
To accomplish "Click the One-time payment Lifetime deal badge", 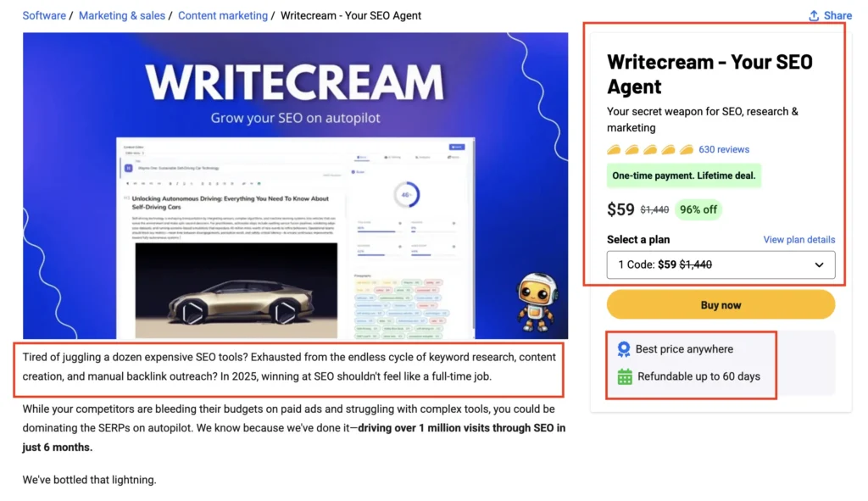I will 684,175.
